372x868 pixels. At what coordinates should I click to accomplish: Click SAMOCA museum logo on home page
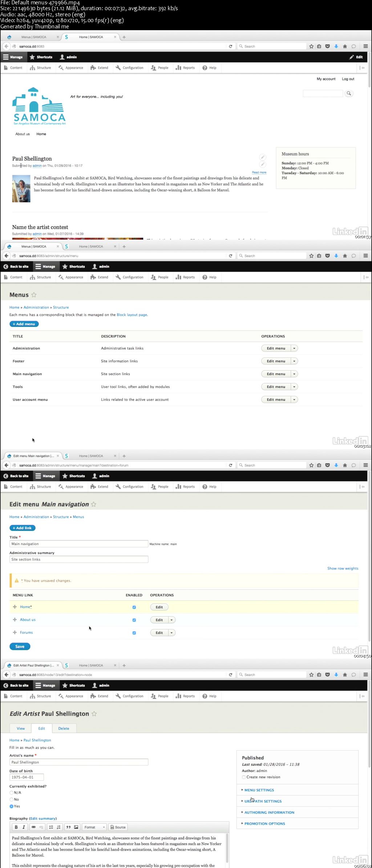[39, 106]
